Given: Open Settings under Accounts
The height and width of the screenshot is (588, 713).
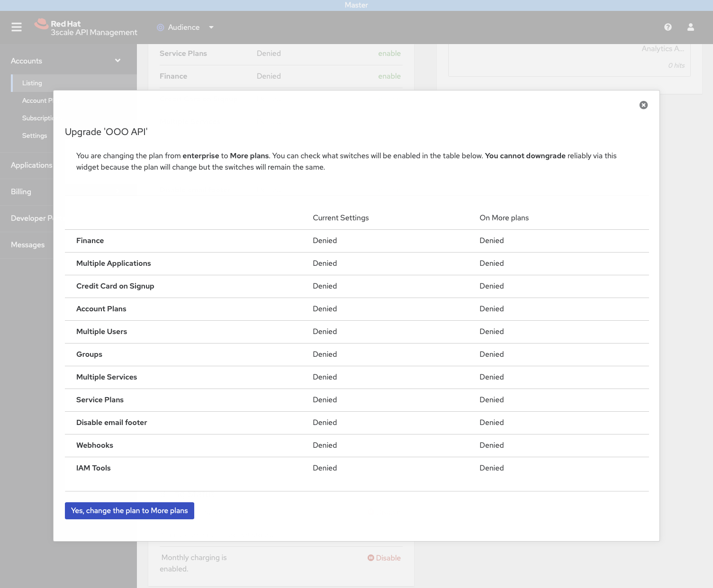Looking at the screenshot, I should point(35,136).
